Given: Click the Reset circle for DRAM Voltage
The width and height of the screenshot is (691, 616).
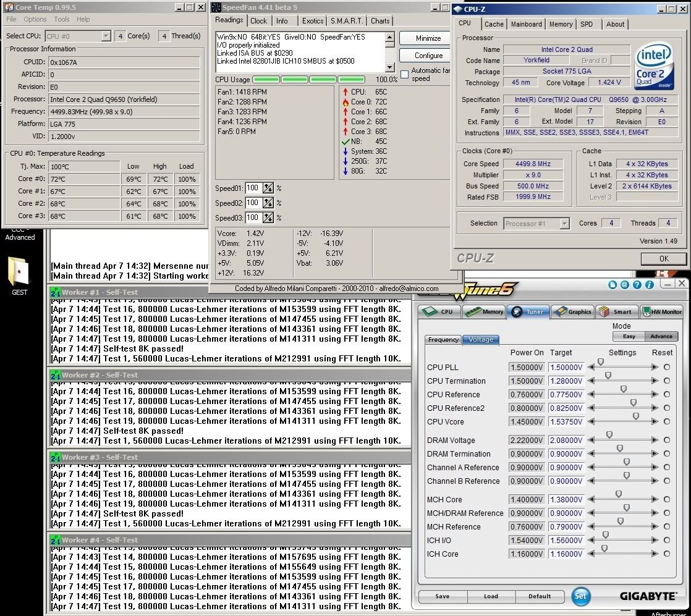Looking at the screenshot, I should pyautogui.click(x=667, y=440).
